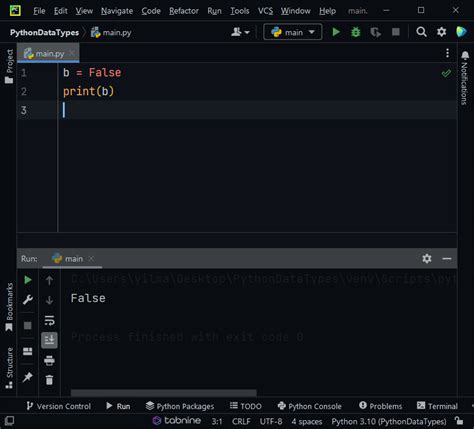Click the stop button in the top toolbar
The image size is (474, 429).
point(396,32)
